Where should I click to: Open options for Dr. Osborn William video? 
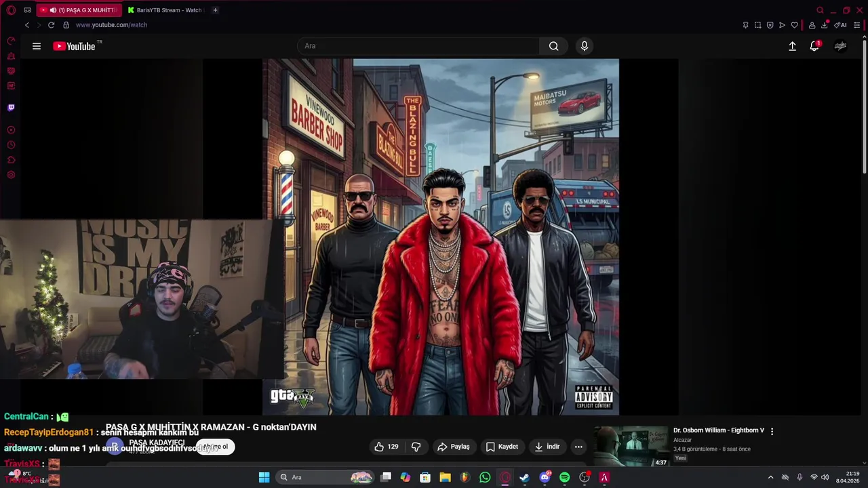pos(772,431)
